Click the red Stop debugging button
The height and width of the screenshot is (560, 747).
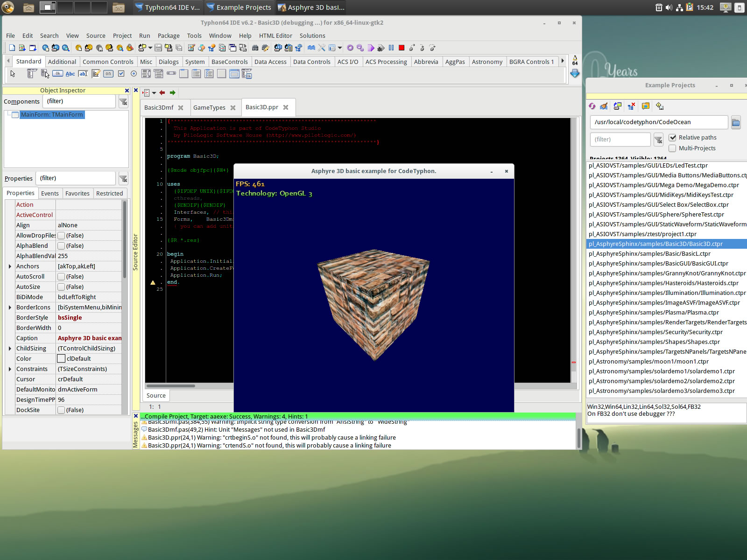tap(402, 48)
